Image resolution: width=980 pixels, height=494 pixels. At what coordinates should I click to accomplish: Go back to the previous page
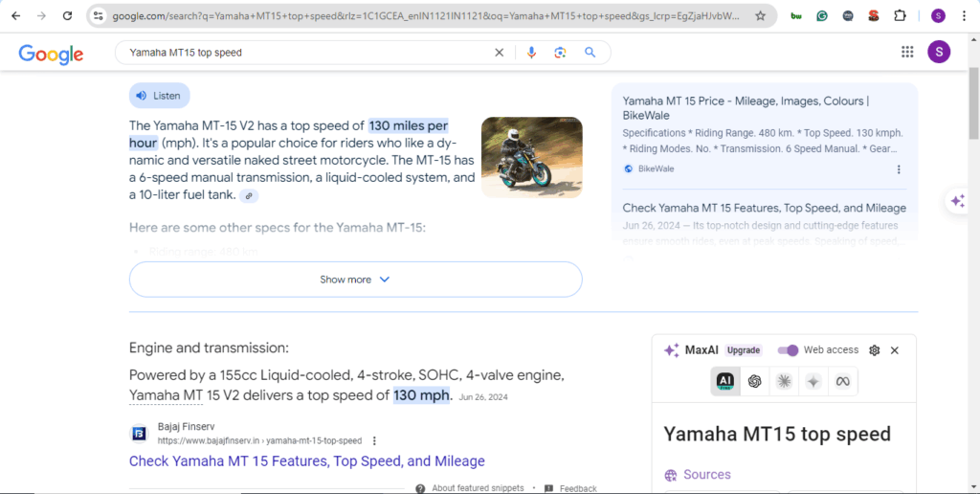[x=15, y=16]
